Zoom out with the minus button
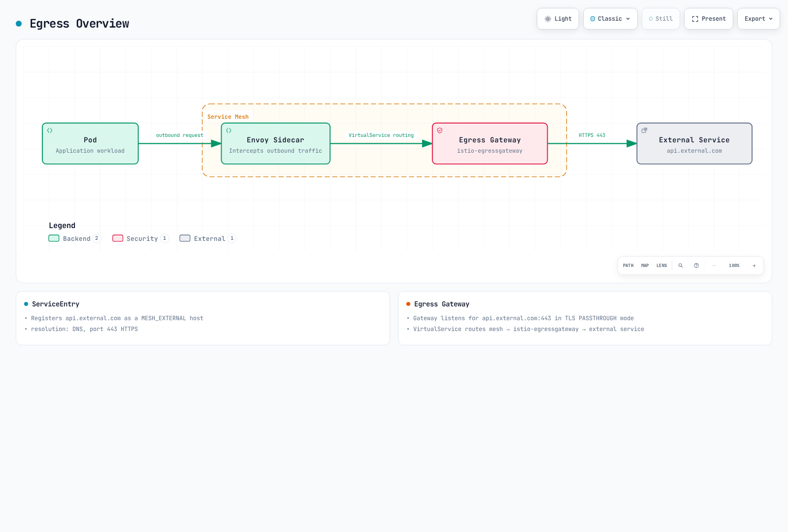The width and height of the screenshot is (788, 532). coord(714,266)
